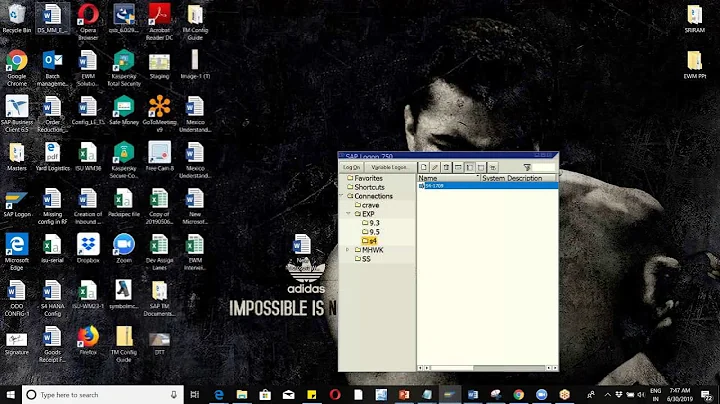Image resolution: width=720 pixels, height=404 pixels.
Task: Open the EWM PPt folder on desktop
Action: [694, 65]
